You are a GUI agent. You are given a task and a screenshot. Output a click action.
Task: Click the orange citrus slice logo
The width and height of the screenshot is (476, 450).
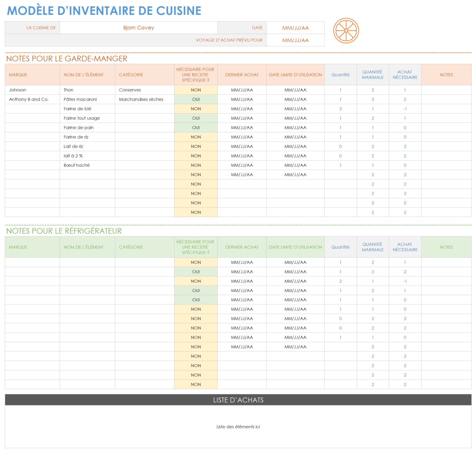coord(346,31)
